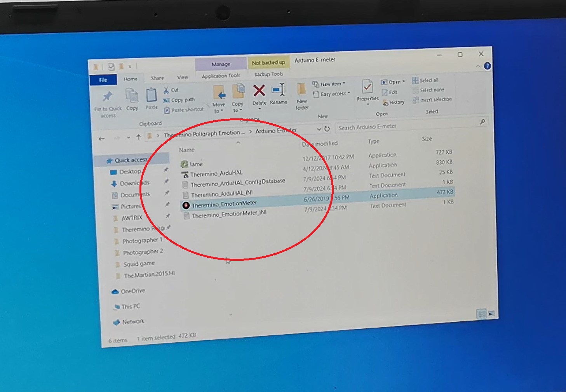Switch to the details view layout icon
Image resolution: width=566 pixels, height=392 pixels.
point(481,314)
